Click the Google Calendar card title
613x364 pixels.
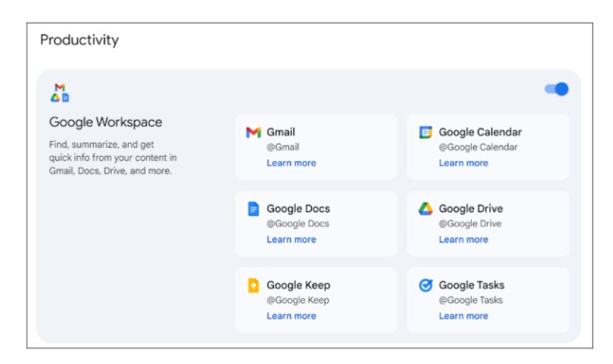coord(480,132)
